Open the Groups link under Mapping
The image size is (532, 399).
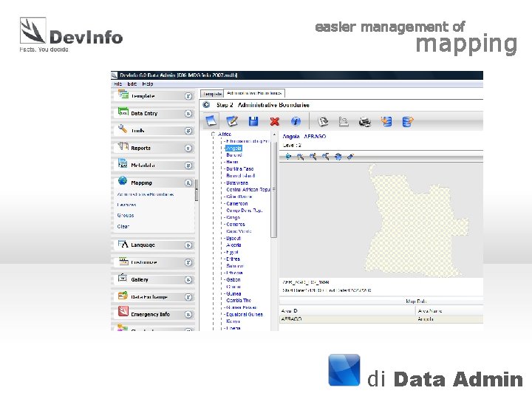pos(126,216)
